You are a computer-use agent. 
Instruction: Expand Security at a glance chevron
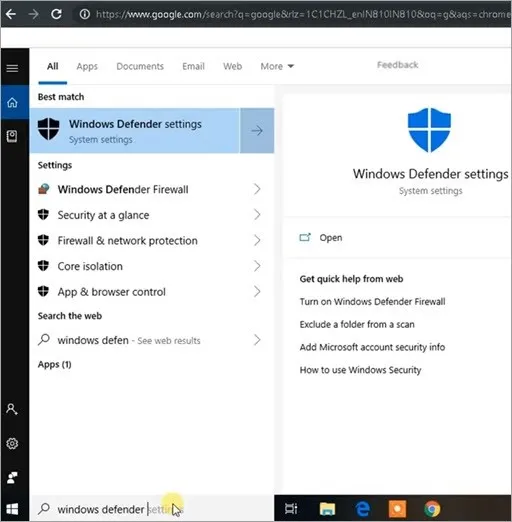coord(257,215)
